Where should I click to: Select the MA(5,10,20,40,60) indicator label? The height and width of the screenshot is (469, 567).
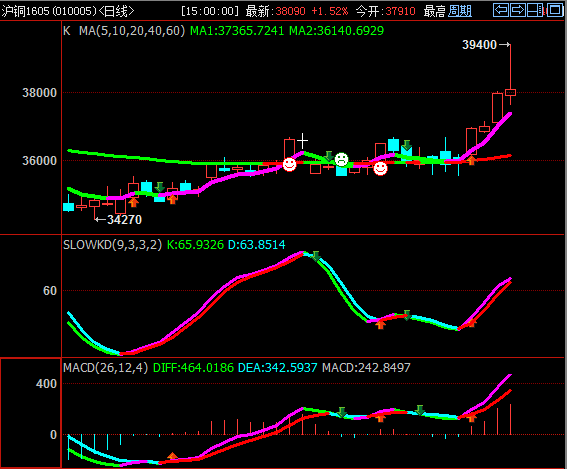pos(132,31)
